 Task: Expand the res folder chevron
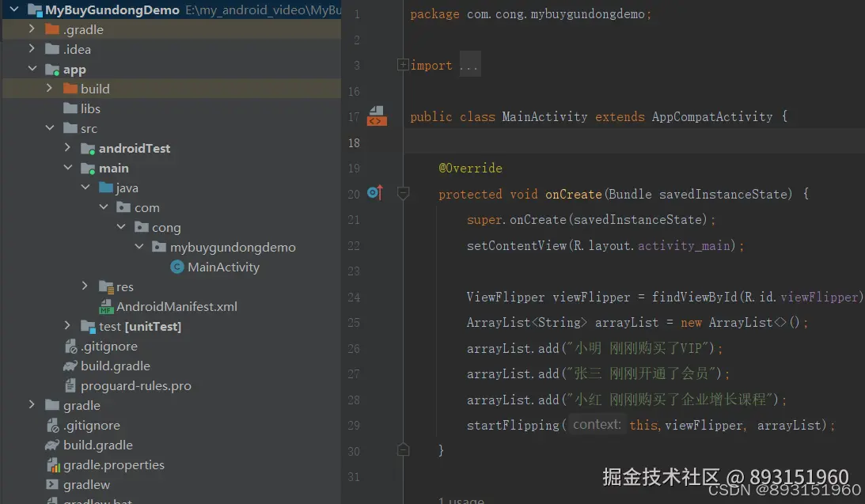[x=85, y=286]
